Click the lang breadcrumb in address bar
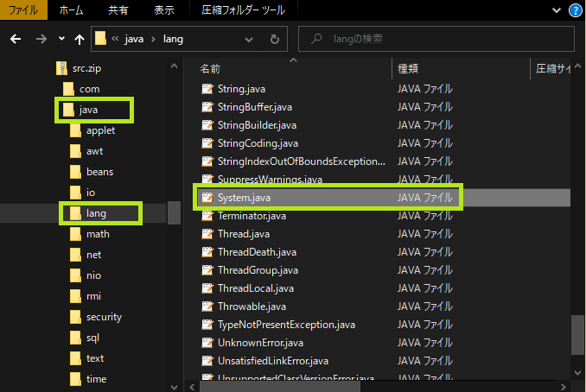The height and width of the screenshot is (392, 586). pos(173,39)
